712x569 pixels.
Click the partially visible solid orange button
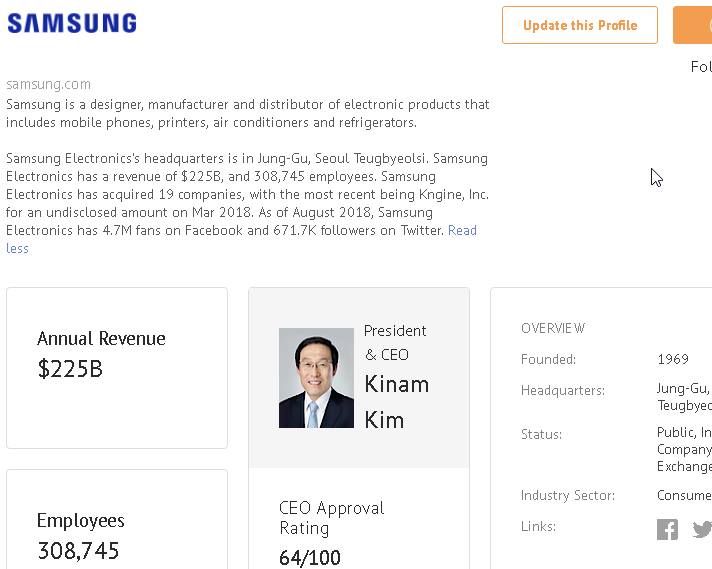tap(693, 25)
